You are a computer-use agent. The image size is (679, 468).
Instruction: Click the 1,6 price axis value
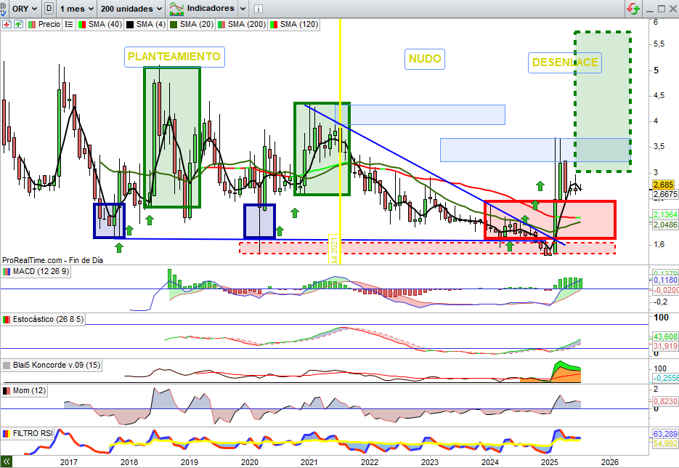point(659,245)
